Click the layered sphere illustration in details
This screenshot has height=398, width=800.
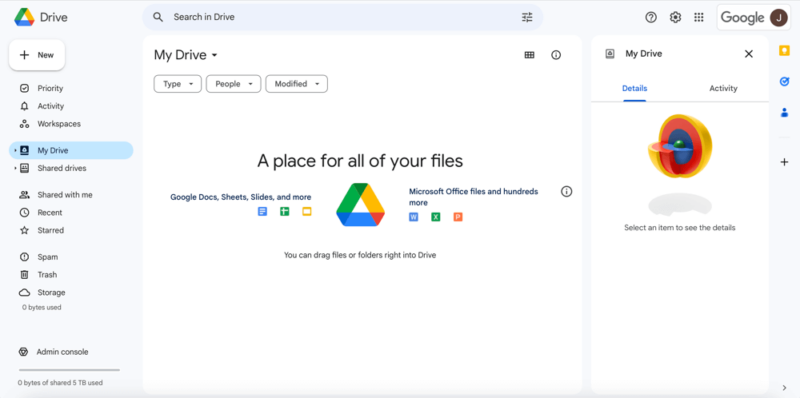[680, 146]
